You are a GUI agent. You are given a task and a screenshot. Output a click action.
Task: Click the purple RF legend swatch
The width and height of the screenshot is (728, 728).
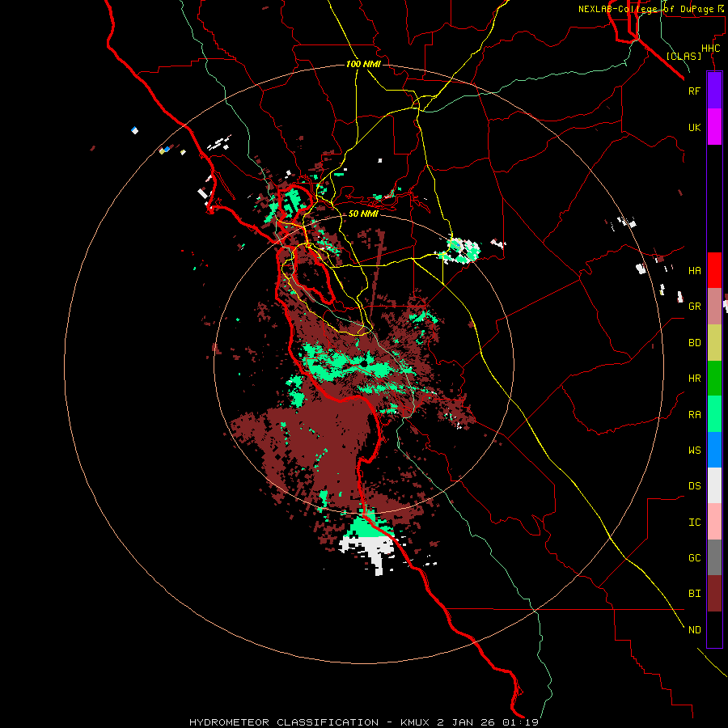(714, 91)
